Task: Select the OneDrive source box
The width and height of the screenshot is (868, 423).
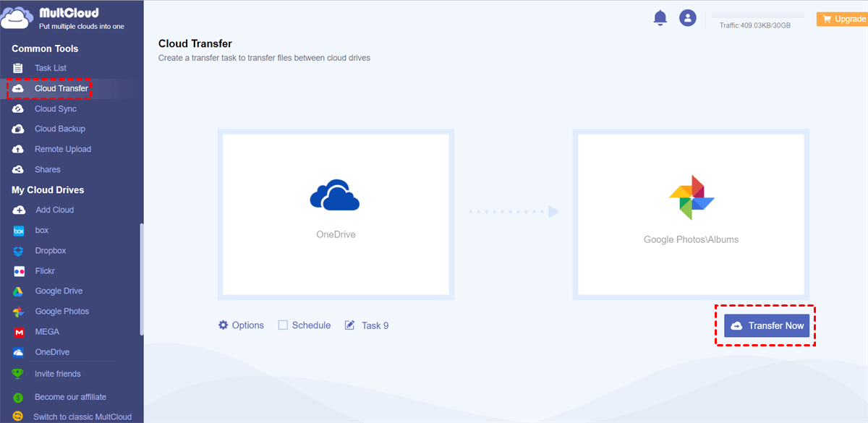Action: coord(336,214)
